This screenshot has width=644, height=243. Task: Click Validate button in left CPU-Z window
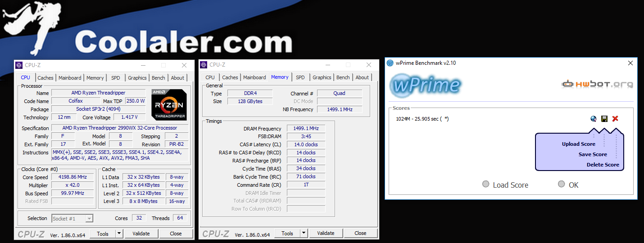point(141,234)
